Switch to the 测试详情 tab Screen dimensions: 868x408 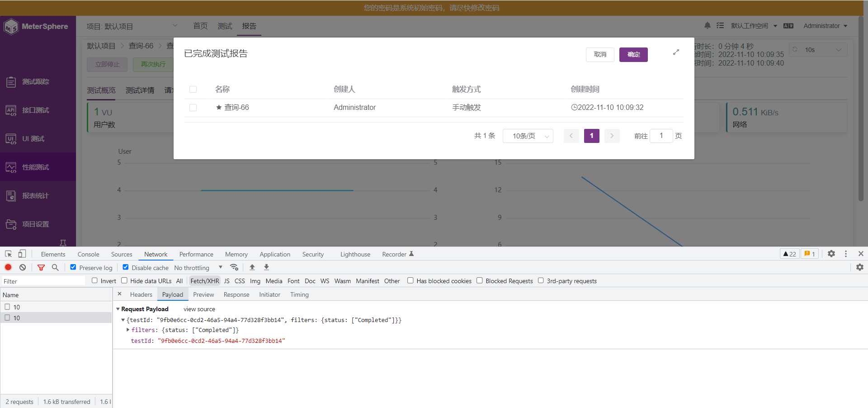click(140, 90)
